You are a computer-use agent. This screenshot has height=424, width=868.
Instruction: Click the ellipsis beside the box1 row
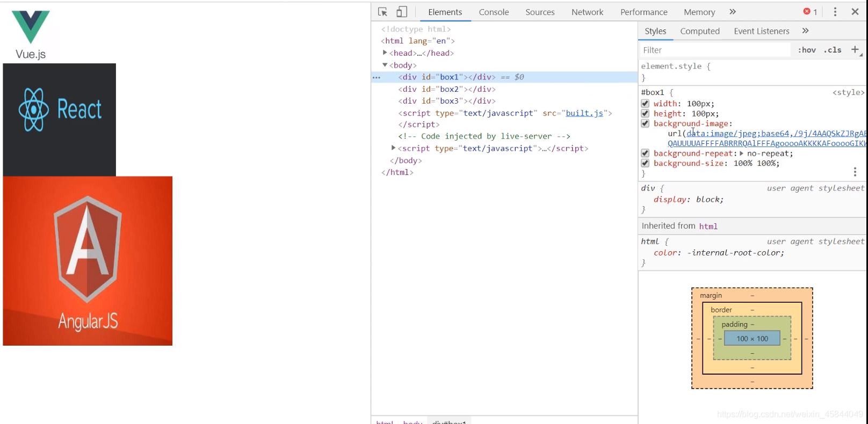(x=377, y=77)
